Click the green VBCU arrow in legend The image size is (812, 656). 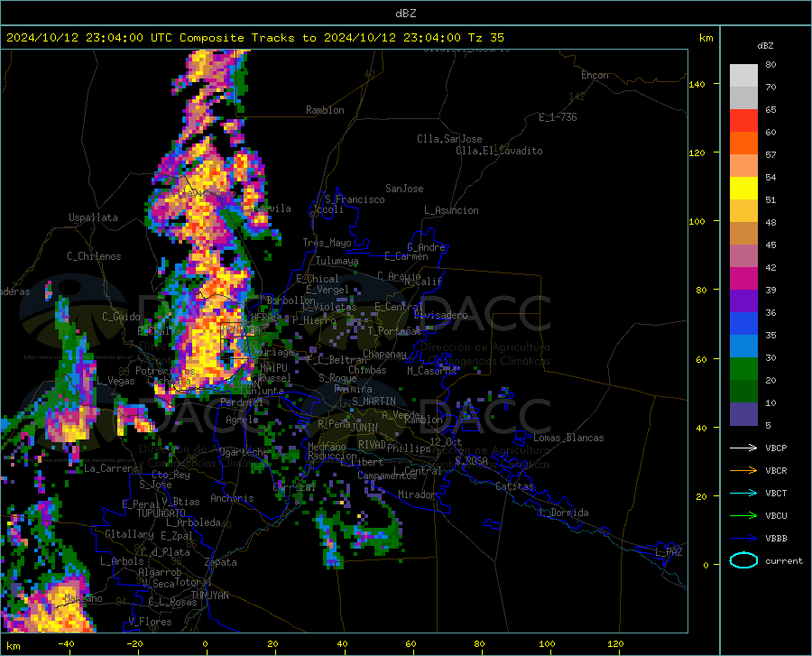click(743, 515)
